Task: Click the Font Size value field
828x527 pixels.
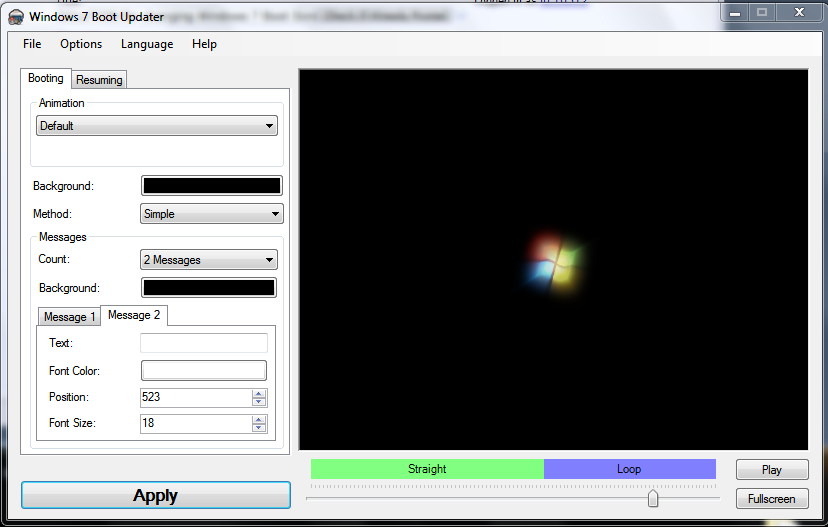Action: [196, 424]
